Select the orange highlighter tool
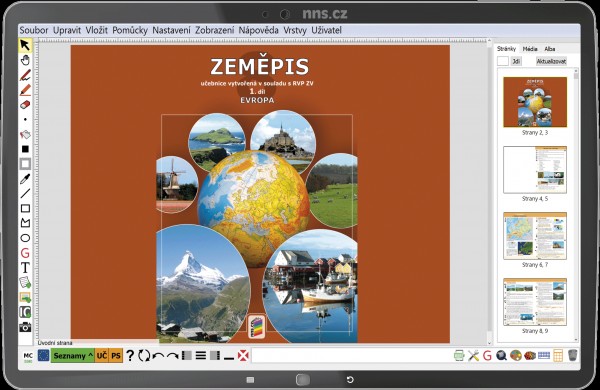 [25, 90]
